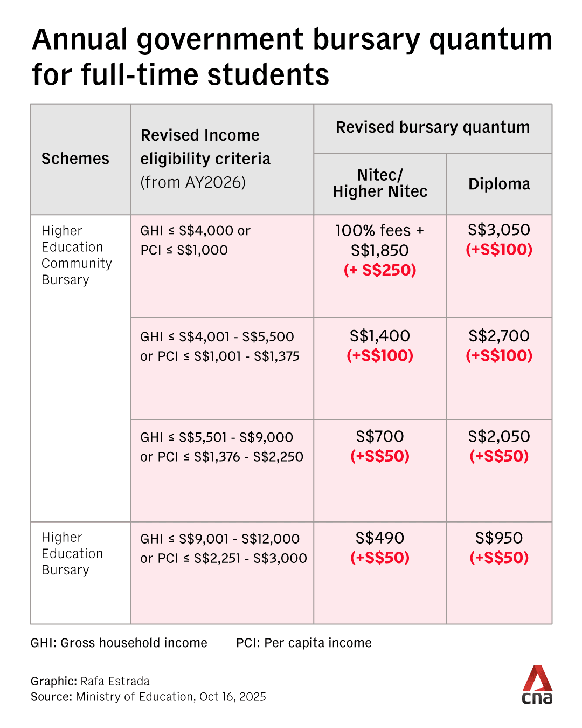Screen dimensions: 582x728
Task: Select the Nitec/Higher Nitec column header
Action: tap(380, 183)
